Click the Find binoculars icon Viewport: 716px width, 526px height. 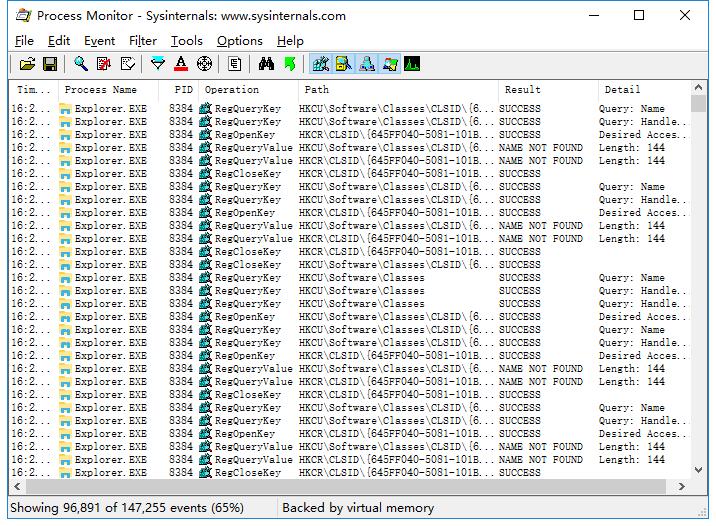pyautogui.click(x=266, y=64)
